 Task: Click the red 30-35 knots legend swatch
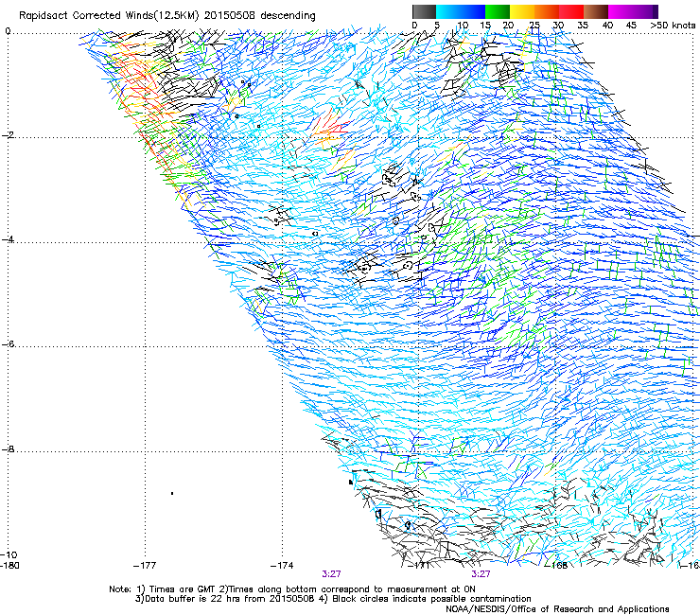(571, 11)
